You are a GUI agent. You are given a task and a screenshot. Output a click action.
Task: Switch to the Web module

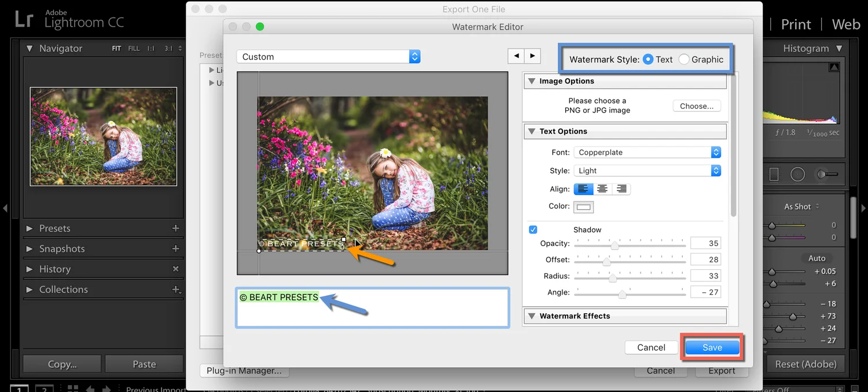pyautogui.click(x=845, y=24)
